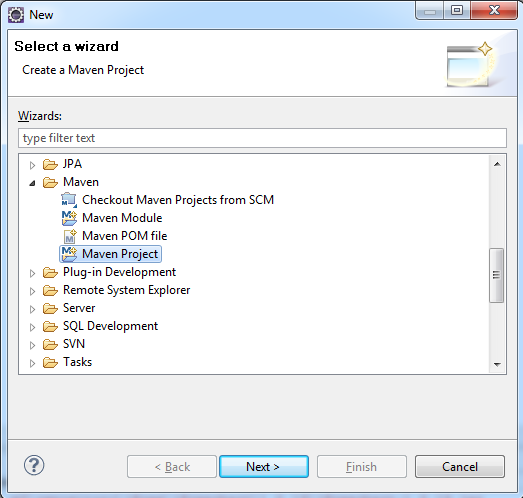
Task: Click the disabled Finish button
Action: (x=362, y=467)
